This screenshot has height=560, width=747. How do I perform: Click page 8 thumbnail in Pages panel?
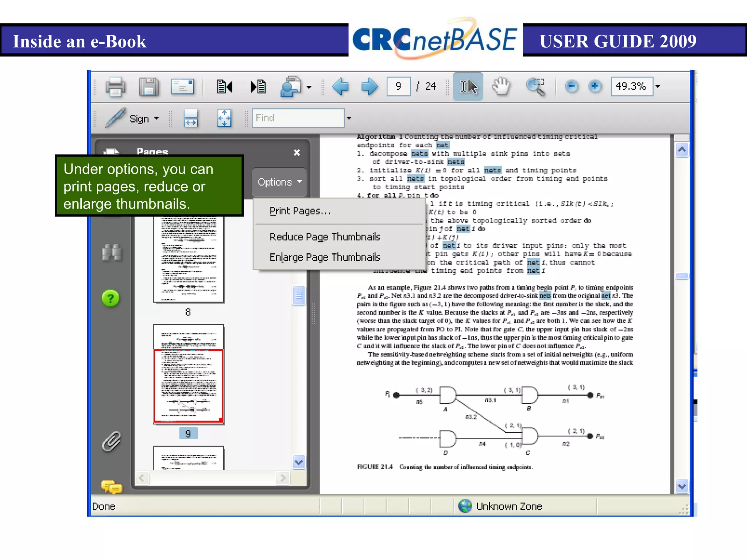(x=188, y=259)
